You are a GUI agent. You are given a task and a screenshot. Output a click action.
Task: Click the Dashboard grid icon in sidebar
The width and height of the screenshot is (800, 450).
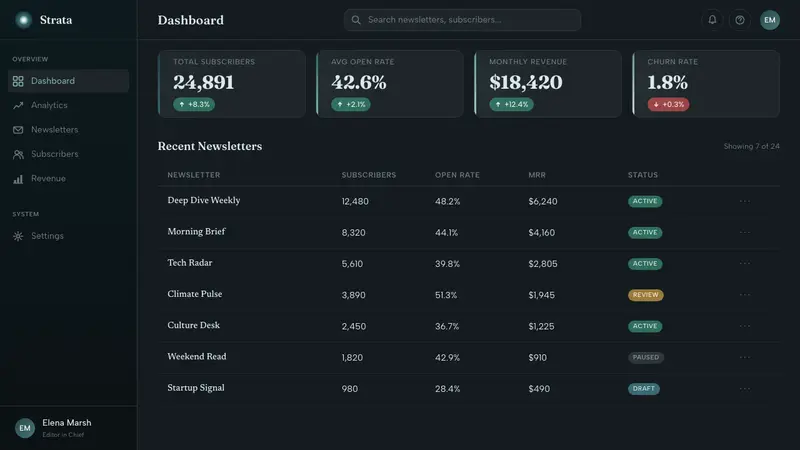pos(18,81)
